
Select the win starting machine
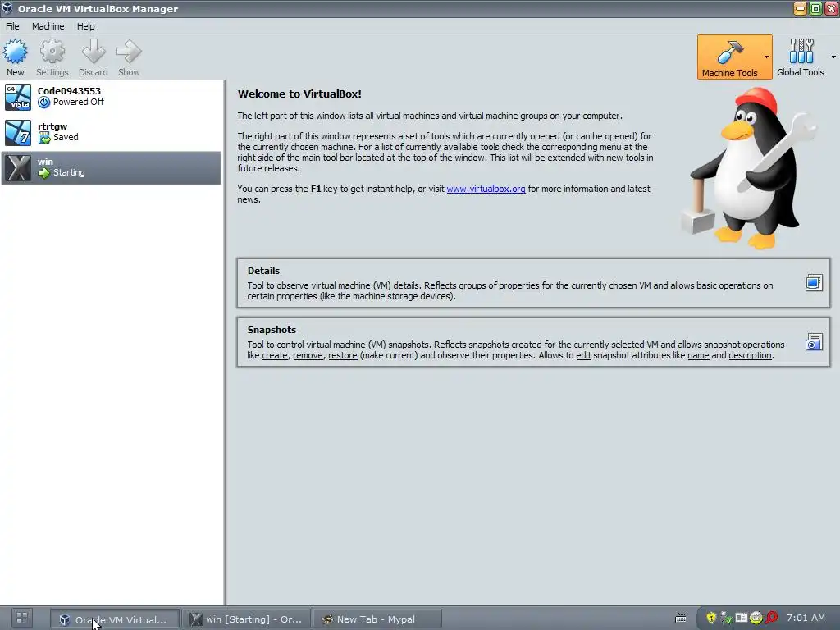pyautogui.click(x=112, y=167)
